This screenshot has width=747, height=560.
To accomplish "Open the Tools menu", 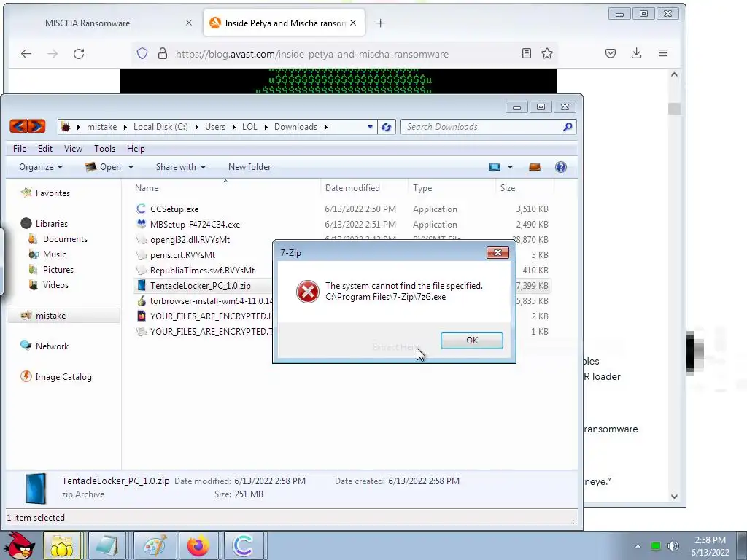I will [104, 149].
